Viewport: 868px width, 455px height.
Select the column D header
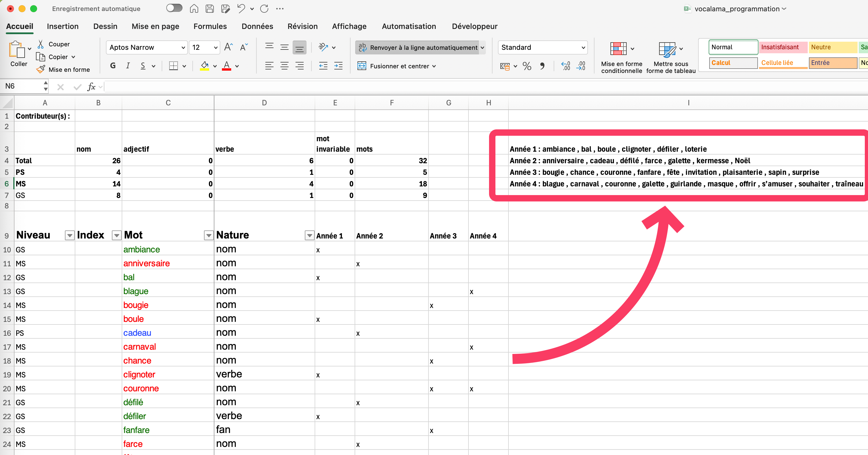coord(265,103)
